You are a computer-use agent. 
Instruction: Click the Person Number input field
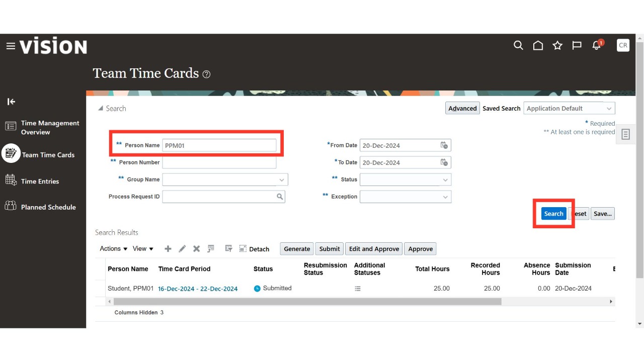point(219,162)
